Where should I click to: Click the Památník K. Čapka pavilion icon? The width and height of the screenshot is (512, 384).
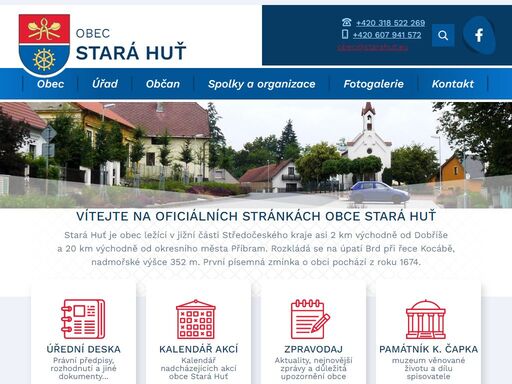coord(426,319)
